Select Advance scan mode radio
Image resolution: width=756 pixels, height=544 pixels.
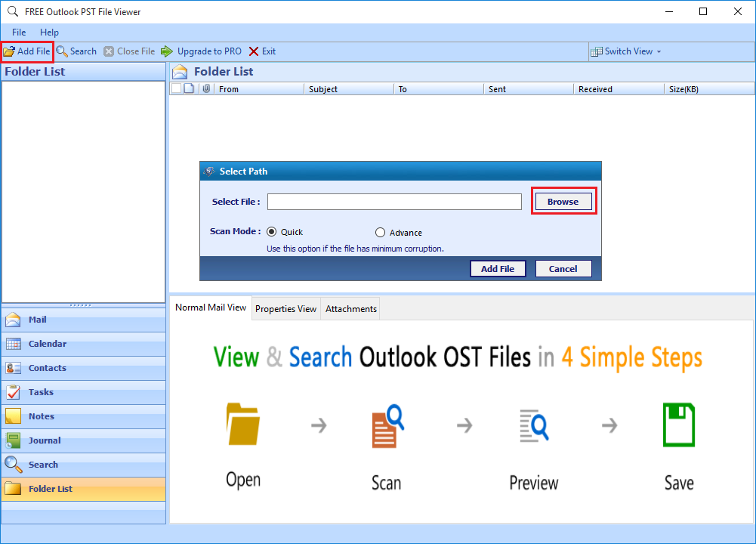pyautogui.click(x=381, y=233)
